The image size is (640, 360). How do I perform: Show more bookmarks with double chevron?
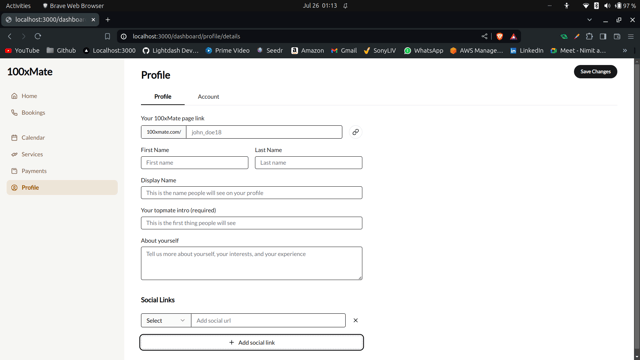(625, 51)
